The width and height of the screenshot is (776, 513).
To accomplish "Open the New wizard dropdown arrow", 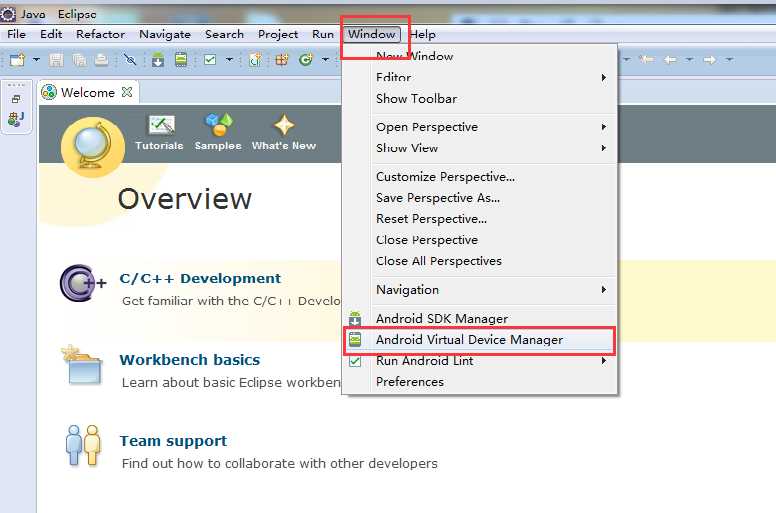I will coord(36,60).
